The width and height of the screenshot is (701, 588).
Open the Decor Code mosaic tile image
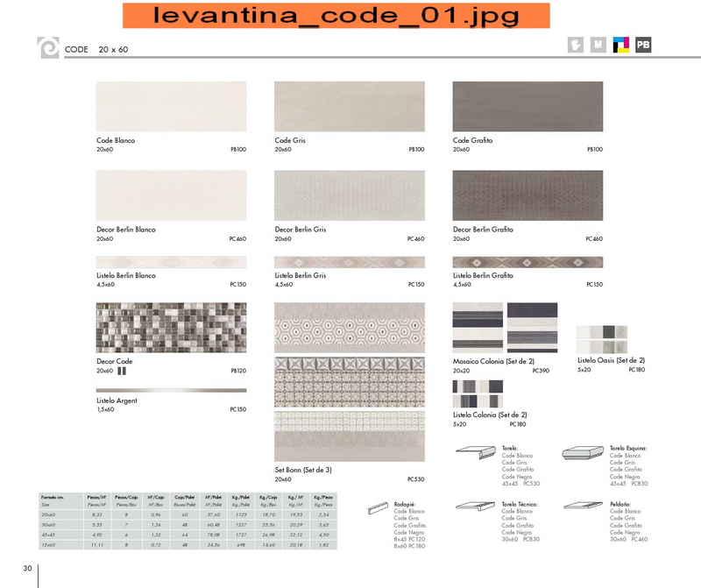tap(171, 328)
